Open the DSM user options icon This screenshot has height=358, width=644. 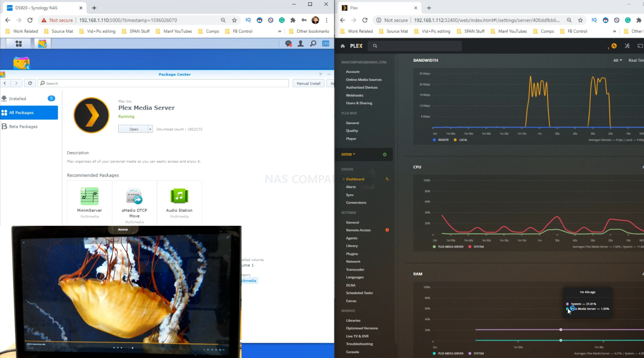[301, 44]
